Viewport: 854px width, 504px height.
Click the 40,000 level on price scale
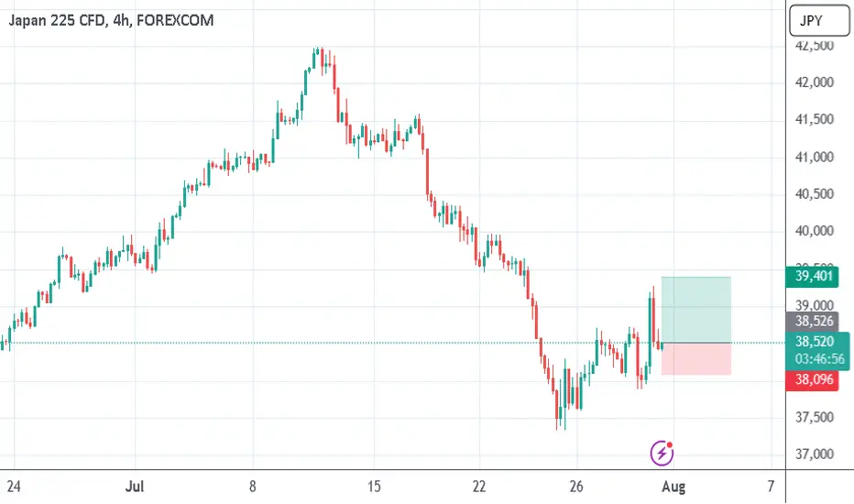815,231
